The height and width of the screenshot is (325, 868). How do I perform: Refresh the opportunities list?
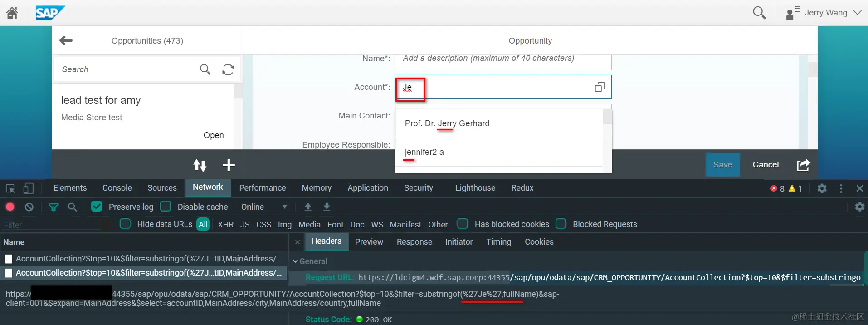228,69
